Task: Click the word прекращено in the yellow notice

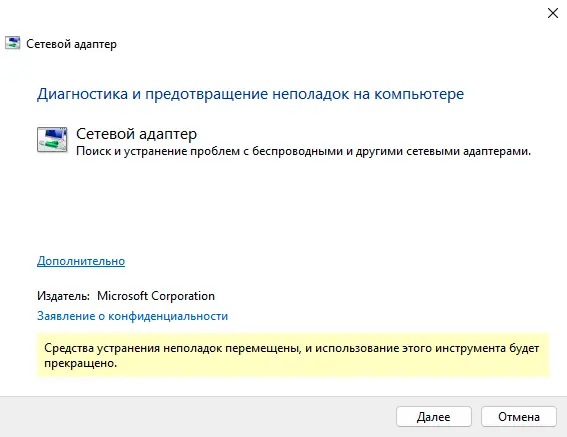Action: (x=80, y=363)
